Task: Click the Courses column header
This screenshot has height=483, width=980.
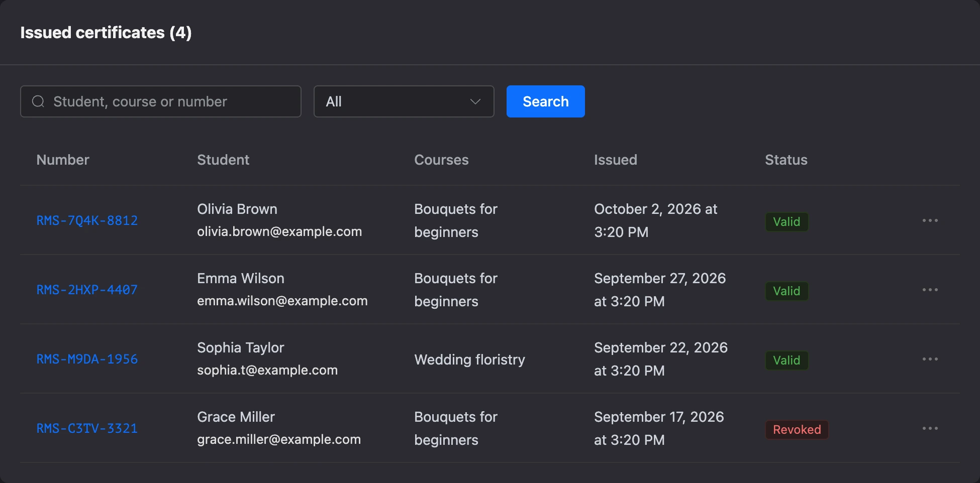Action: coord(441,160)
